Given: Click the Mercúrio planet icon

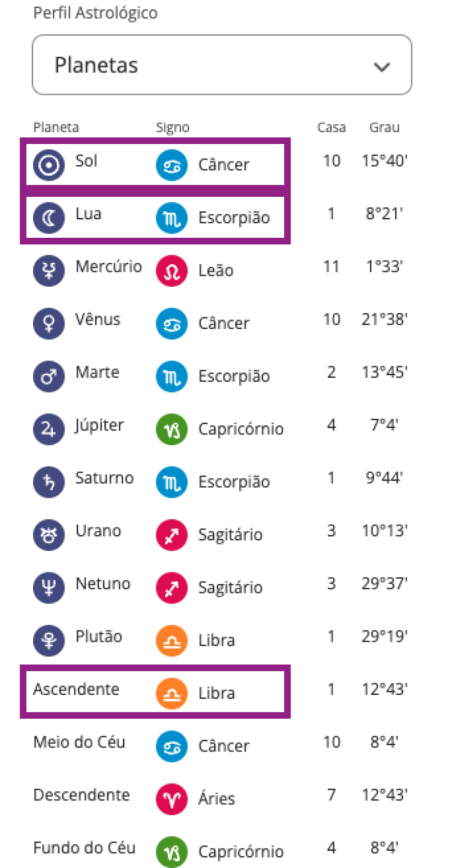Looking at the screenshot, I should (x=49, y=271).
